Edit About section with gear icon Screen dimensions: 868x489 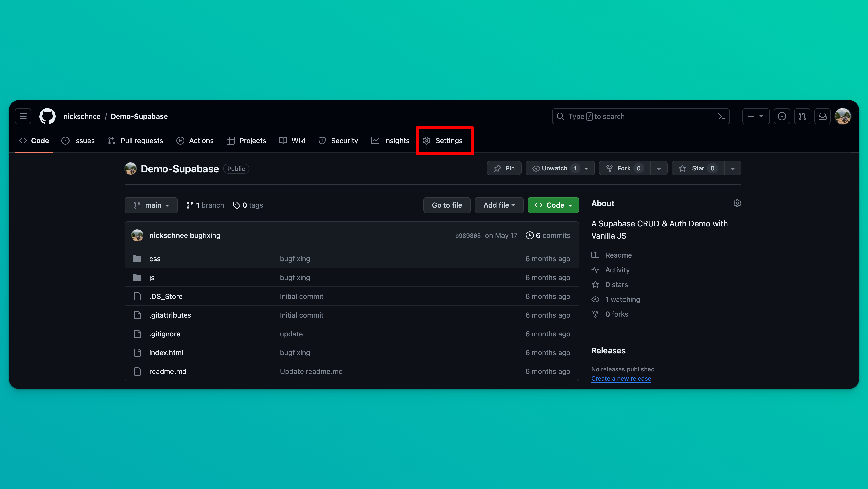737,203
